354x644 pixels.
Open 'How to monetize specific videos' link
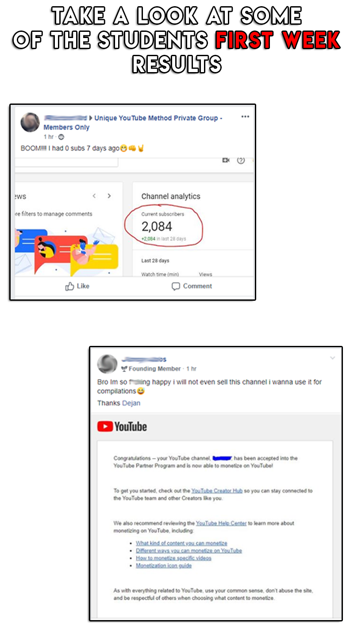click(173, 558)
